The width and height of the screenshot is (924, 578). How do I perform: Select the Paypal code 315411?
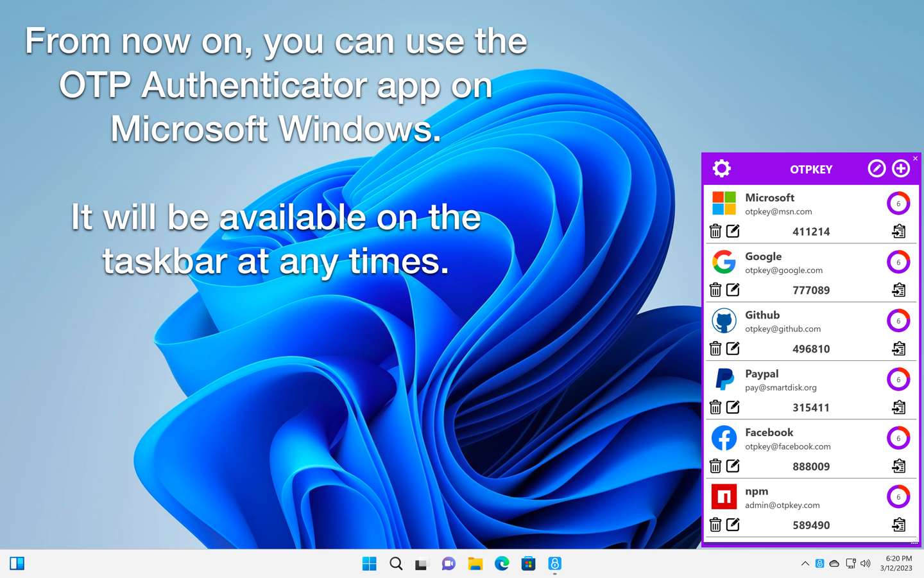[811, 408]
